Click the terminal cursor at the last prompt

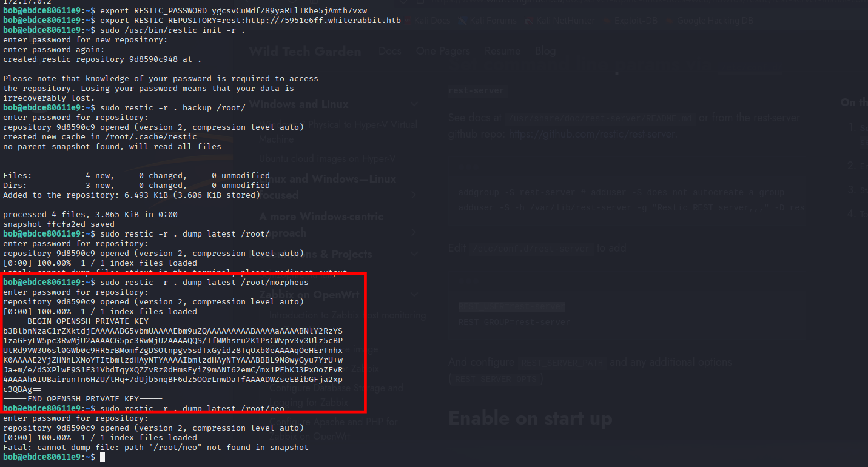pyautogui.click(x=103, y=457)
